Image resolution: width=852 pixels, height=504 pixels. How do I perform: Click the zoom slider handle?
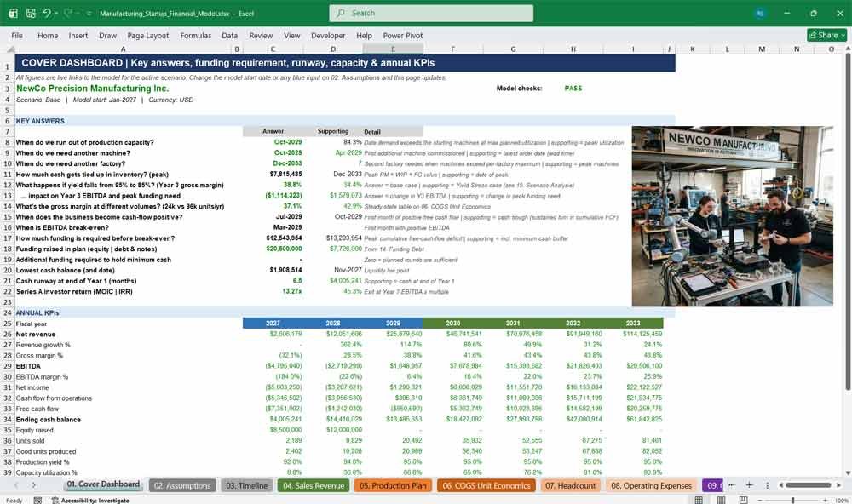(792, 501)
